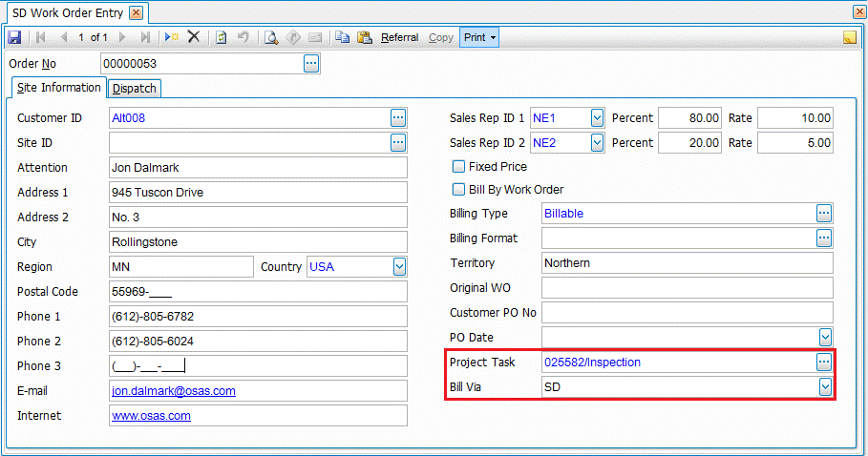
Task: Check the Bill By Work Order box
Action: point(458,189)
